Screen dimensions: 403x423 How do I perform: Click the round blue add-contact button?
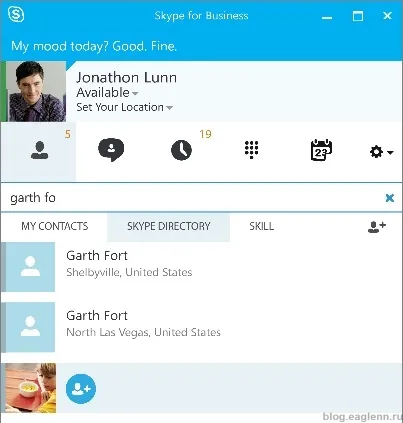(x=81, y=389)
